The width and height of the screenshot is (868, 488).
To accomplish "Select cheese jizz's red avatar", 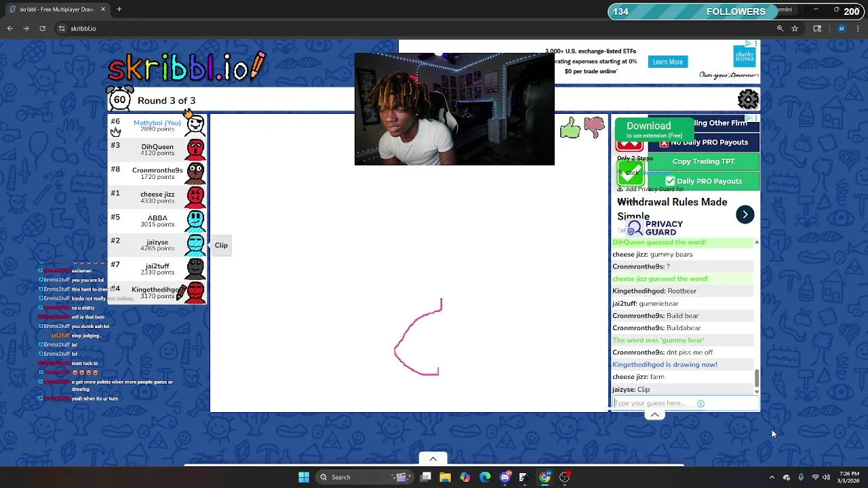I will 195,197.
